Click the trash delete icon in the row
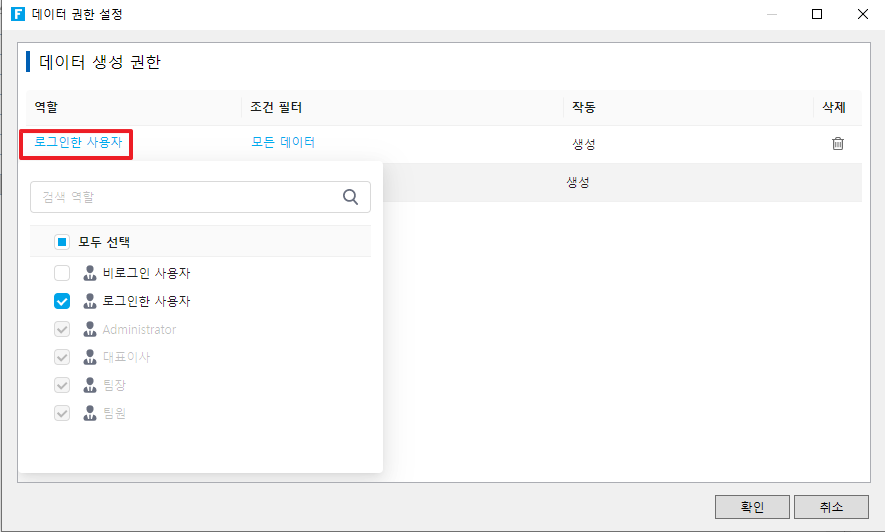This screenshot has height=532, width=885. coord(838,143)
